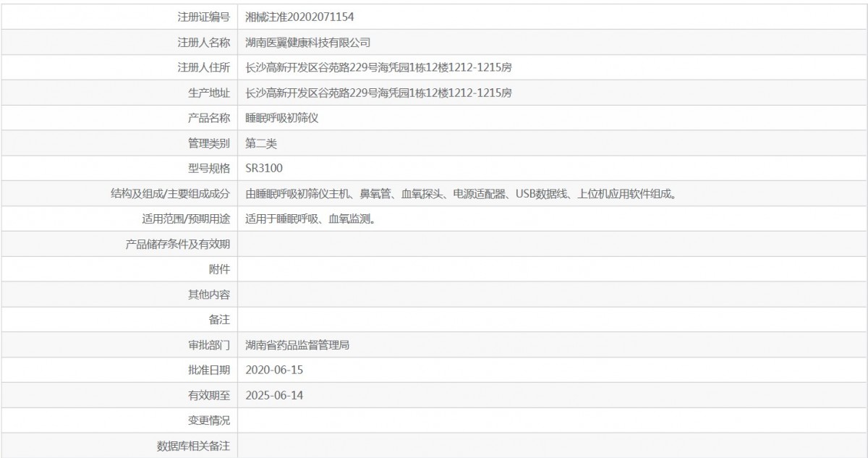This screenshot has height=458, width=868.
Task: Select model value SR3100
Action: coord(265,168)
